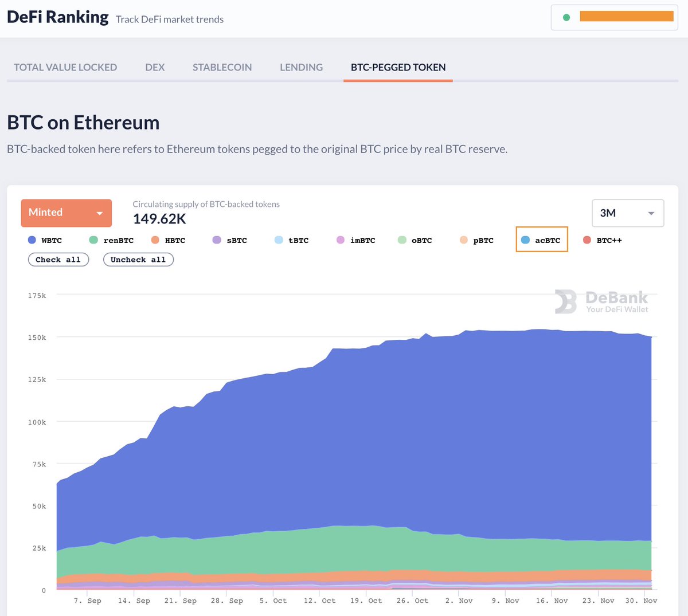
Task: Open the 3M time range dropdown
Action: pos(628,213)
